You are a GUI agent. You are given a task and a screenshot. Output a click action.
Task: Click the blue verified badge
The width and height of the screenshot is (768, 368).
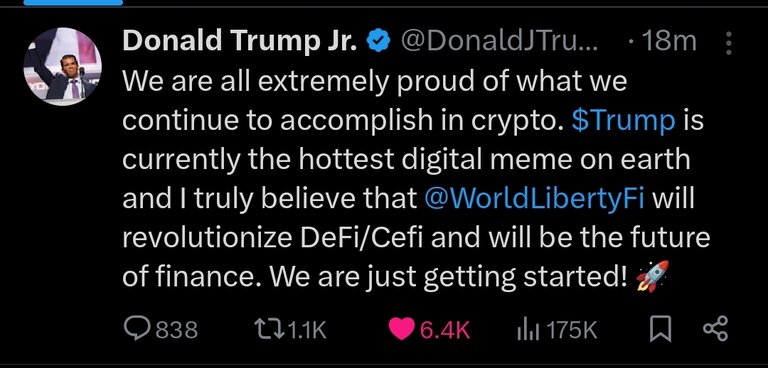(378, 43)
